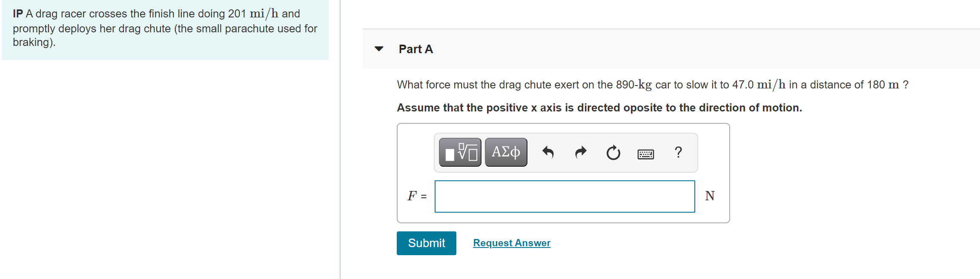This screenshot has width=980, height=279.
Task: Click the F = label
Action: [x=417, y=196]
